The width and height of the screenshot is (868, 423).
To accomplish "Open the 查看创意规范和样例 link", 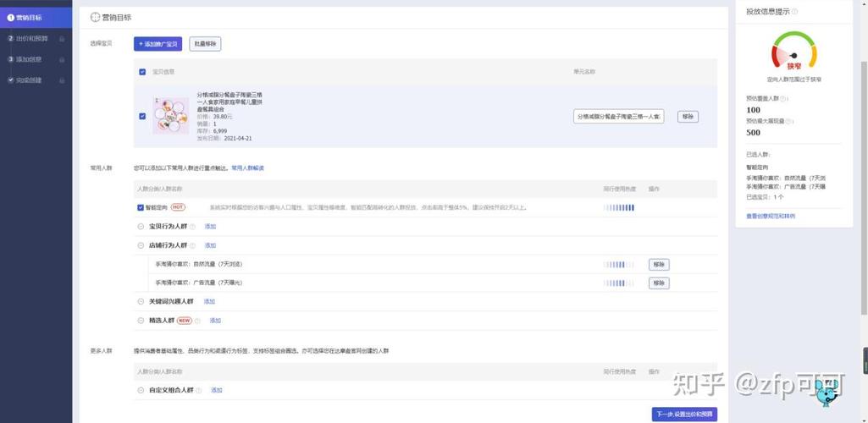I will click(x=771, y=217).
